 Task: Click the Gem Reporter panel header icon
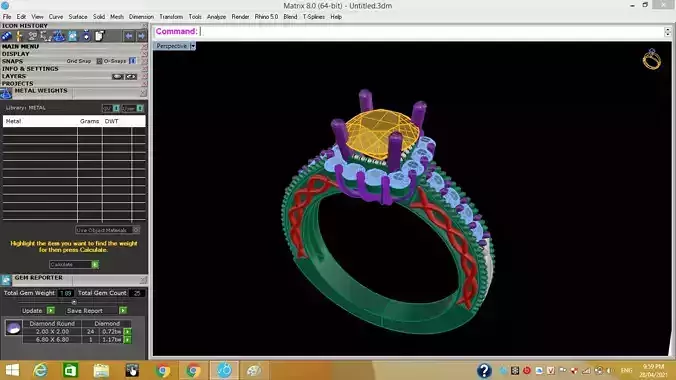coord(6,280)
